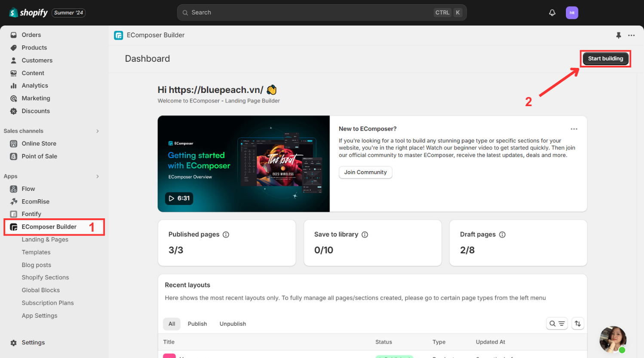Screen dimensions: 644x358
Task: Select the Unpublish tab
Action: tap(233, 324)
